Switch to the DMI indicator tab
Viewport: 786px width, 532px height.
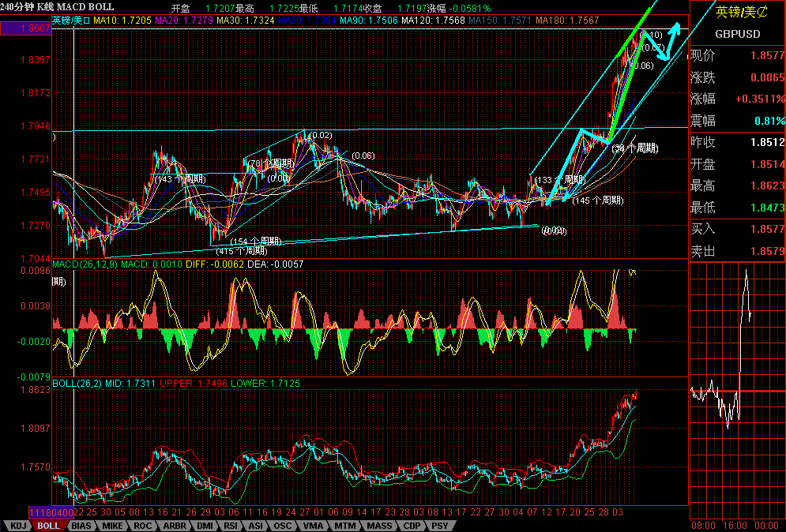[x=205, y=526]
